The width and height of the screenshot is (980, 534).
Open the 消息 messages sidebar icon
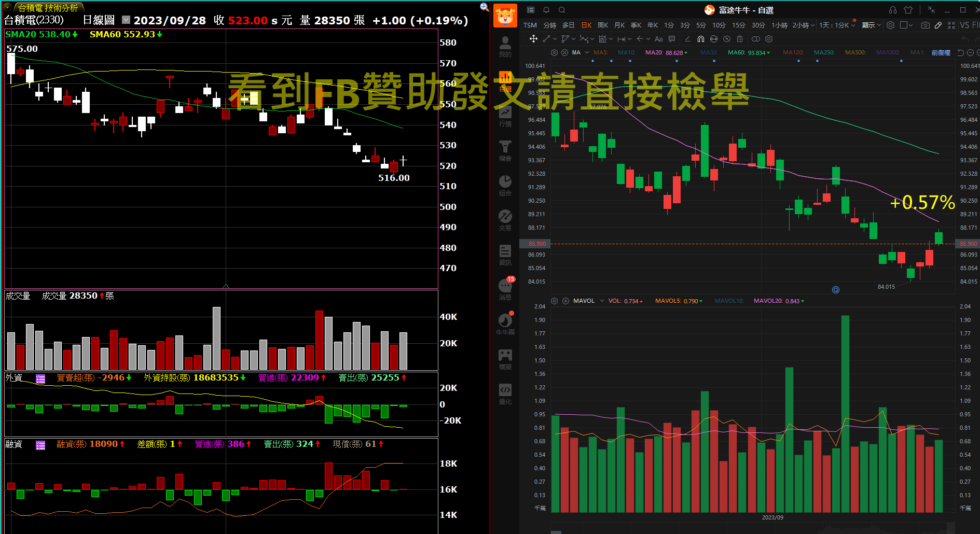tap(505, 289)
